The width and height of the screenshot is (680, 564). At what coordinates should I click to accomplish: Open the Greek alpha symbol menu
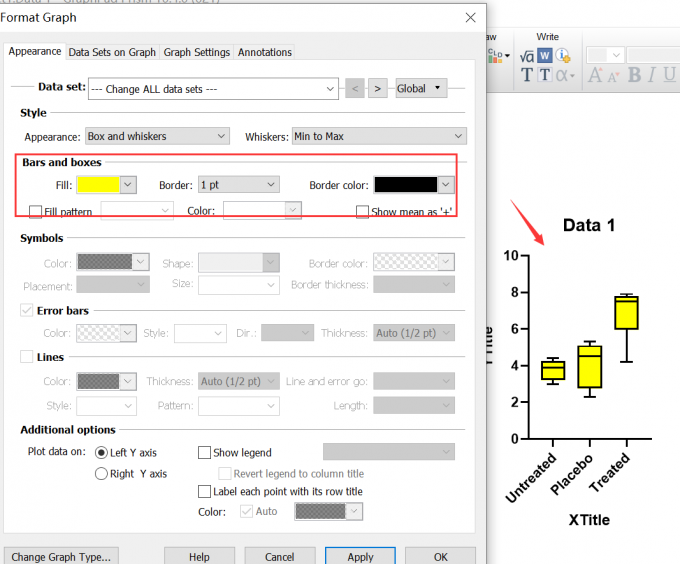(x=565, y=75)
